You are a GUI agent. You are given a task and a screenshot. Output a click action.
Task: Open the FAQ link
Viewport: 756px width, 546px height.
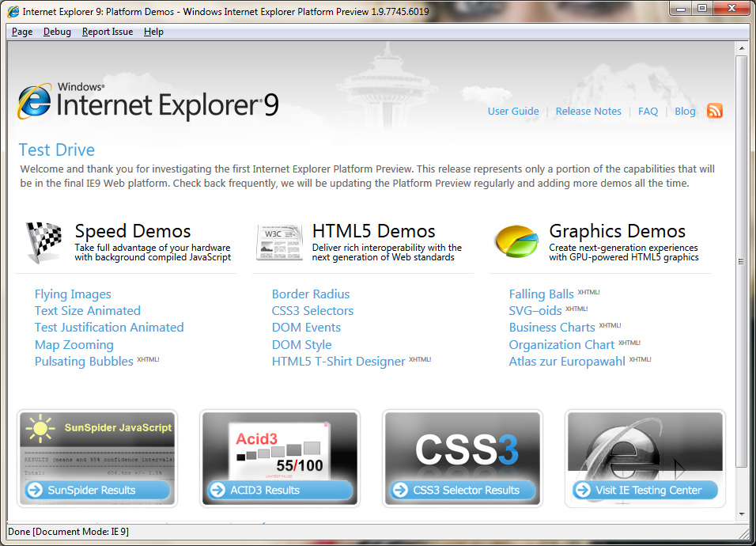point(648,111)
